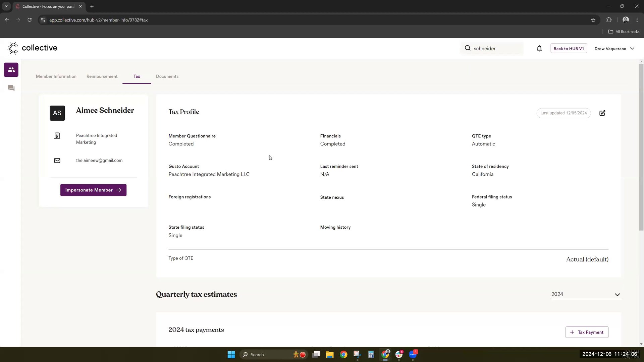Switch to Member Information tab
644x362 pixels.
(x=56, y=76)
